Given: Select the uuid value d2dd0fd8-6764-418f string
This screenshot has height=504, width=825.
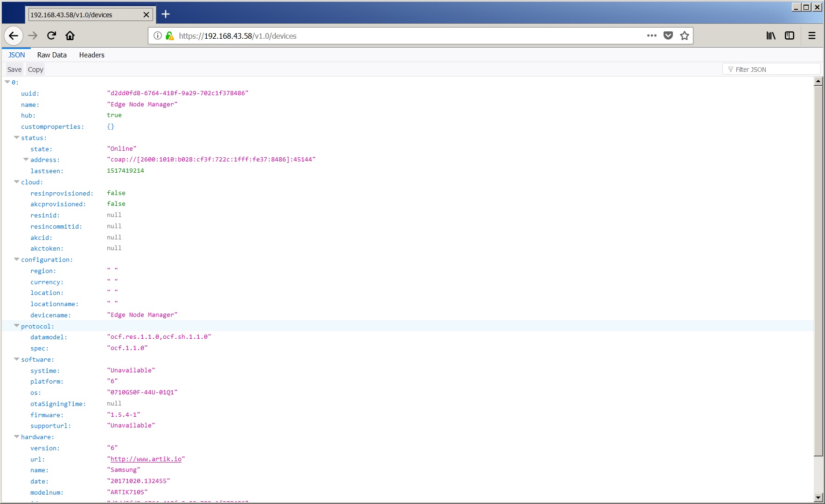Looking at the screenshot, I should coord(178,93).
